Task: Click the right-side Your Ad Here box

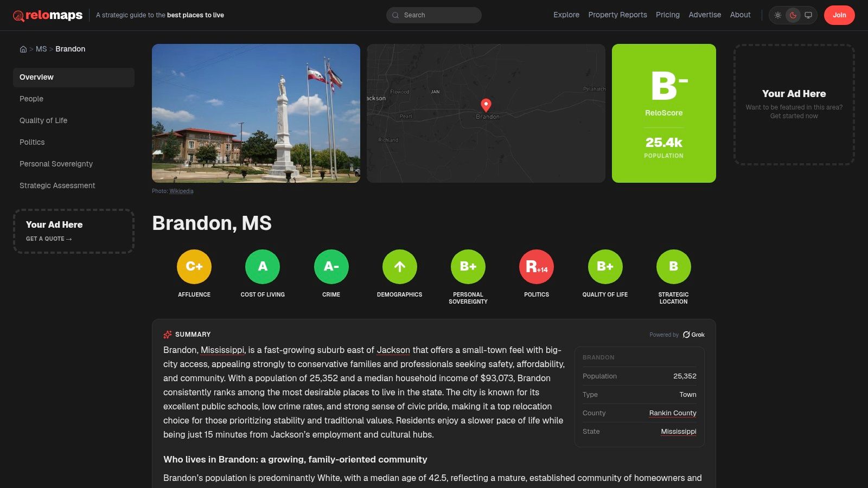Action: (x=794, y=105)
